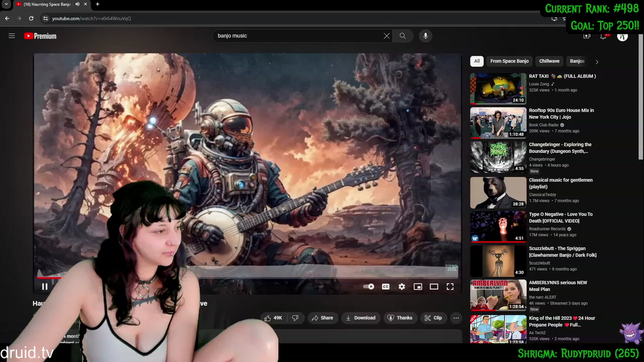
Task: Clear the banjo music search text
Action: click(x=386, y=36)
